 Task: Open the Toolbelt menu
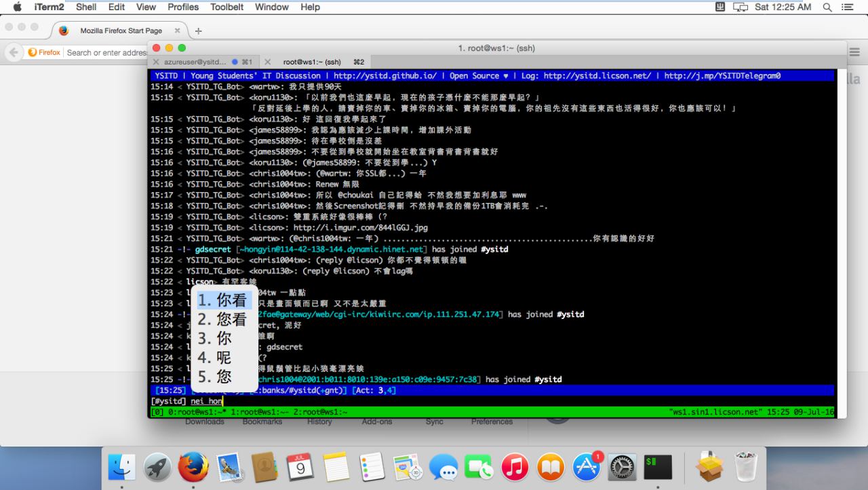(226, 7)
